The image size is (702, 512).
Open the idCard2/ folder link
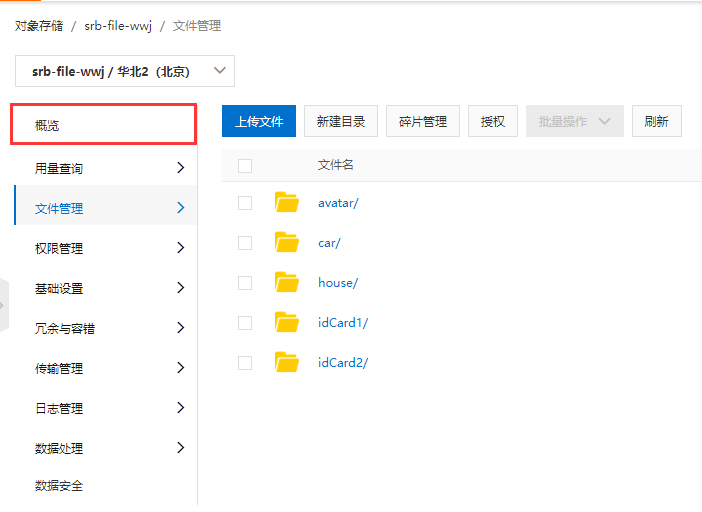pos(343,363)
